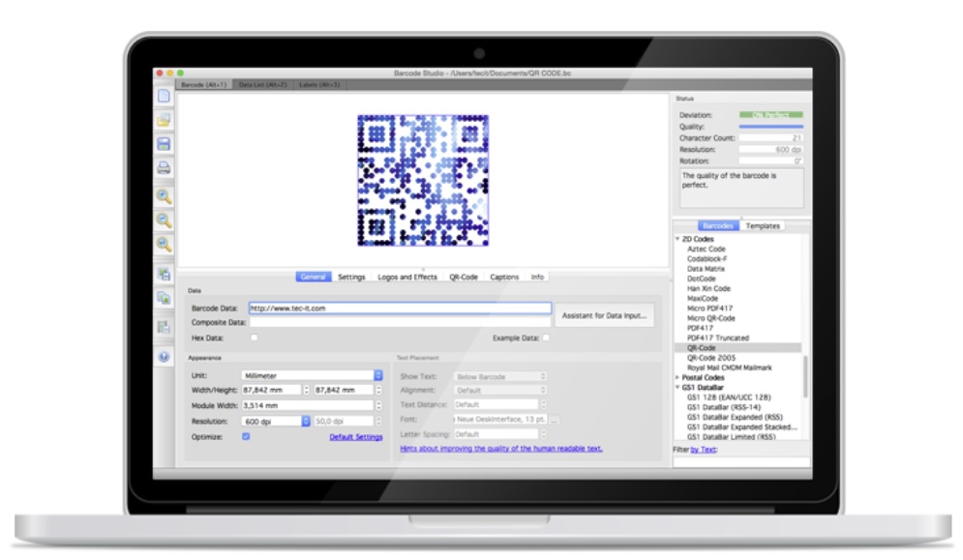Click the bottom magnifier zoom icon
Image resolution: width=963 pixels, height=560 pixels.
[x=164, y=244]
